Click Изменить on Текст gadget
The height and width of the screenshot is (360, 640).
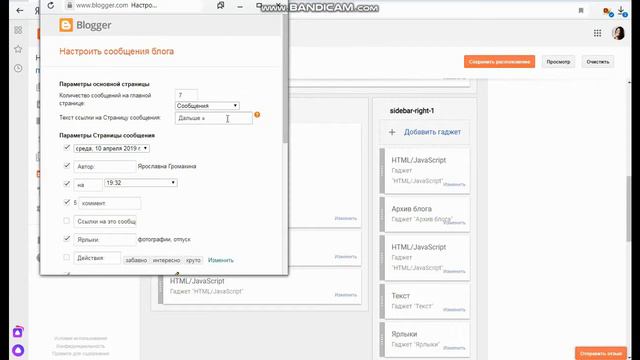pos(454,310)
